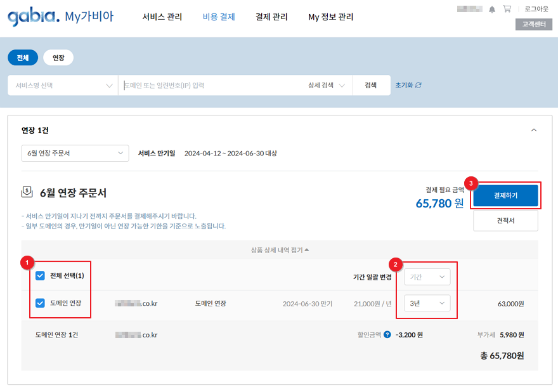Go to 결제 관리 menu
Viewport: 558px width, 392px height.
point(271,17)
